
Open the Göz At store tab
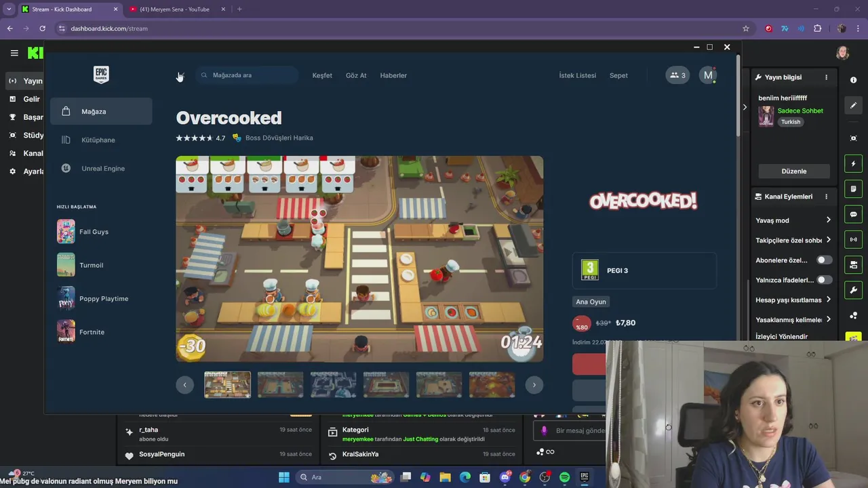(356, 75)
